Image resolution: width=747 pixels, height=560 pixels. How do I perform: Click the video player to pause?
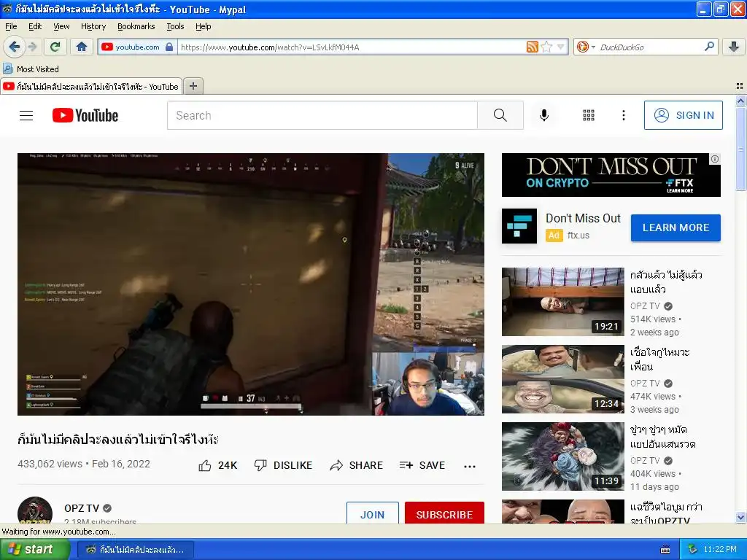click(x=251, y=284)
